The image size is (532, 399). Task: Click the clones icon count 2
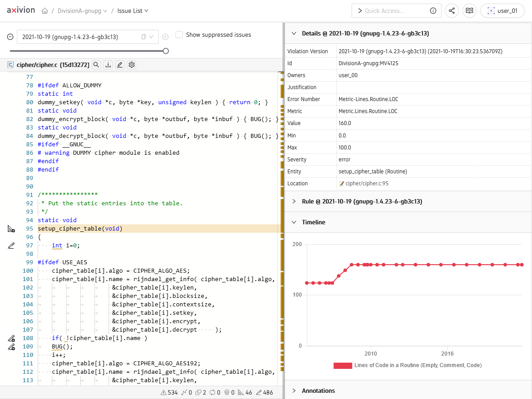tap(201, 392)
